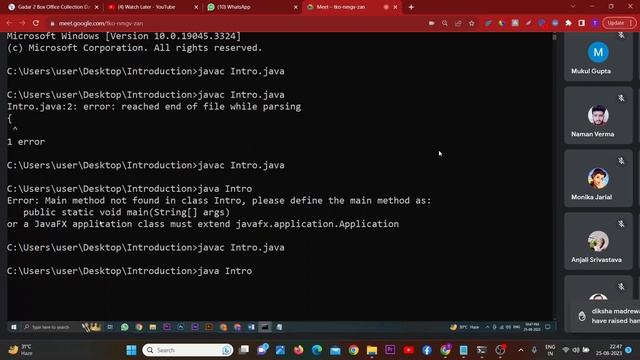Screen dimensions: 640x360
Task: Toggle the browser side panel
Action: (x=582, y=23)
